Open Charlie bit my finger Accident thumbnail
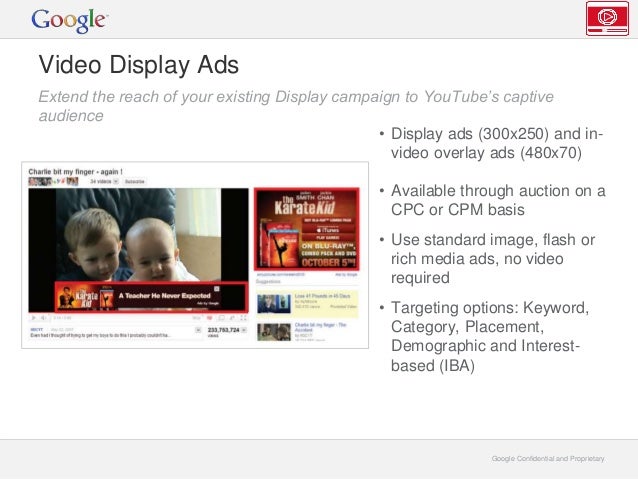 pos(273,332)
